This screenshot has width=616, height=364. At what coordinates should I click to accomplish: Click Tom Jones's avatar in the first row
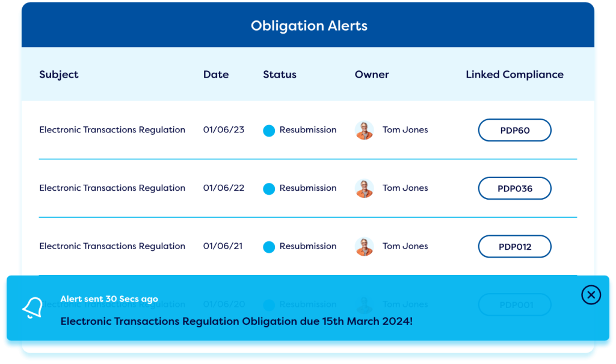(x=365, y=130)
